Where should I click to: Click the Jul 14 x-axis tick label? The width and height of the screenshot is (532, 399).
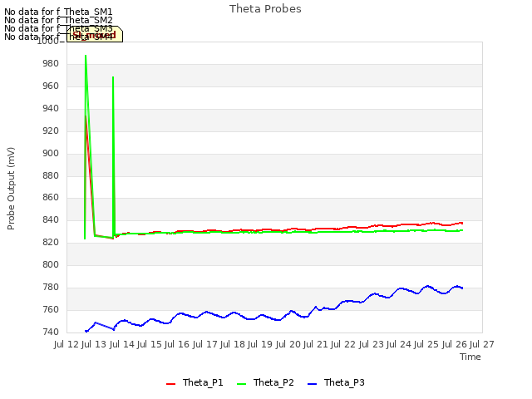(x=122, y=344)
